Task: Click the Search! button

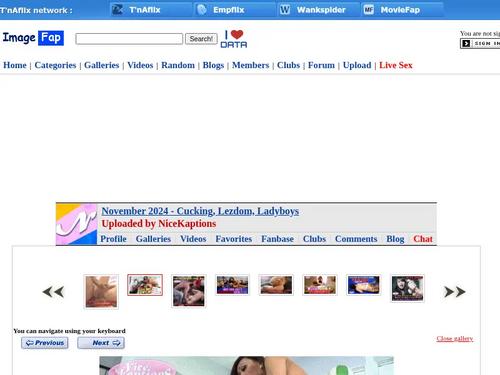Action: pyautogui.click(x=201, y=39)
